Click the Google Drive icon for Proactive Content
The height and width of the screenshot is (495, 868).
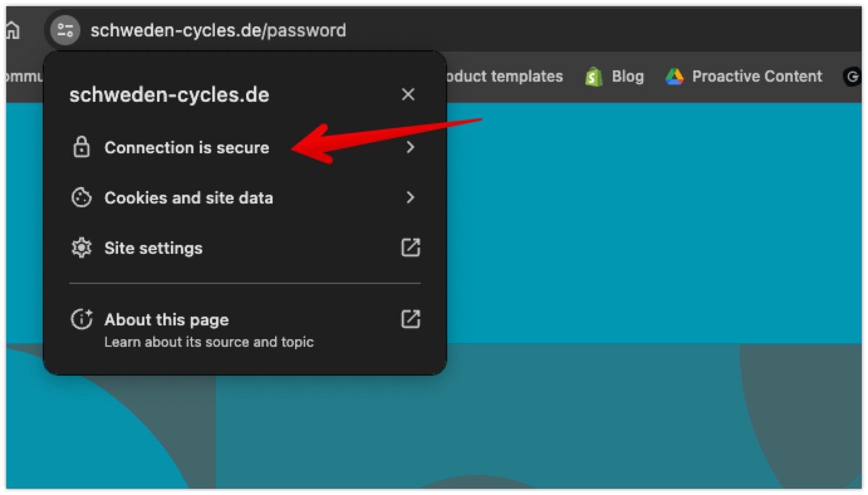(675, 77)
